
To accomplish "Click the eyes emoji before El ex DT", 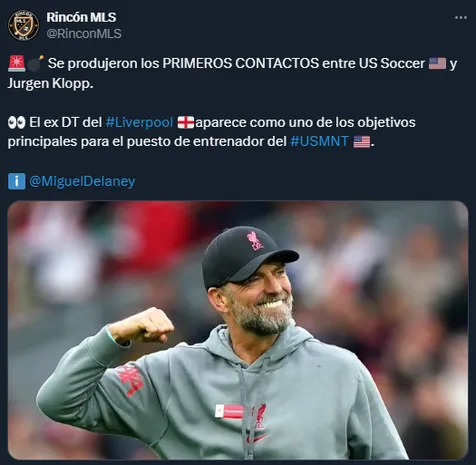I will point(16,122).
